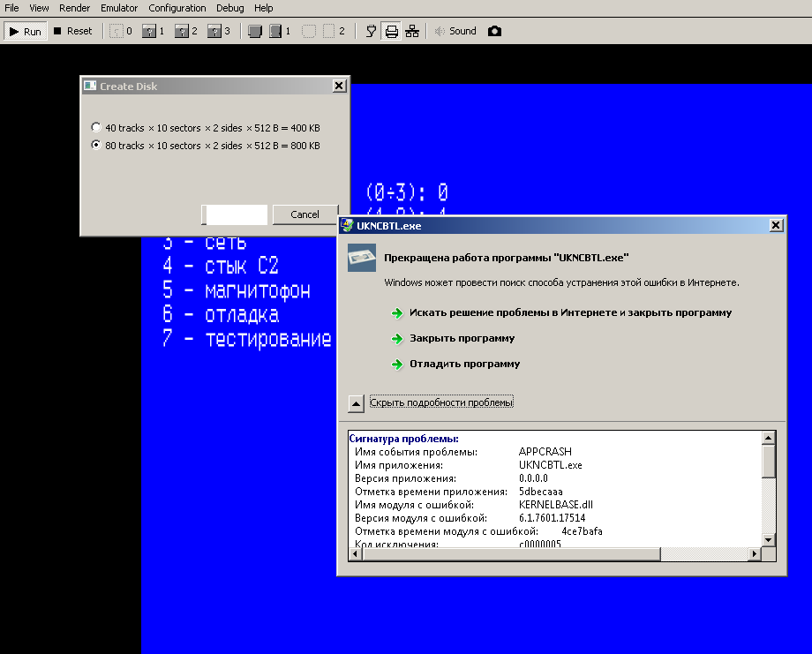Click '0.0.0.0' application version value
This screenshot has height=654, width=812.
pyautogui.click(x=533, y=478)
